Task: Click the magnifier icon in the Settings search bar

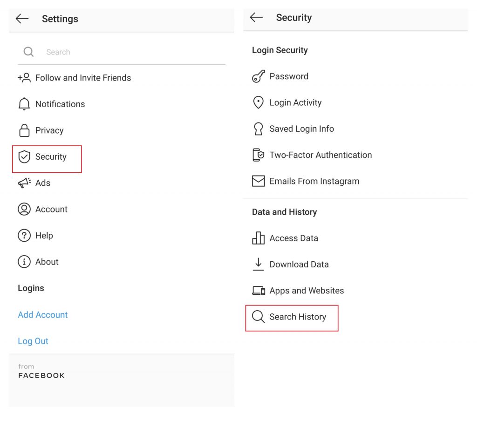Action: pyautogui.click(x=28, y=52)
